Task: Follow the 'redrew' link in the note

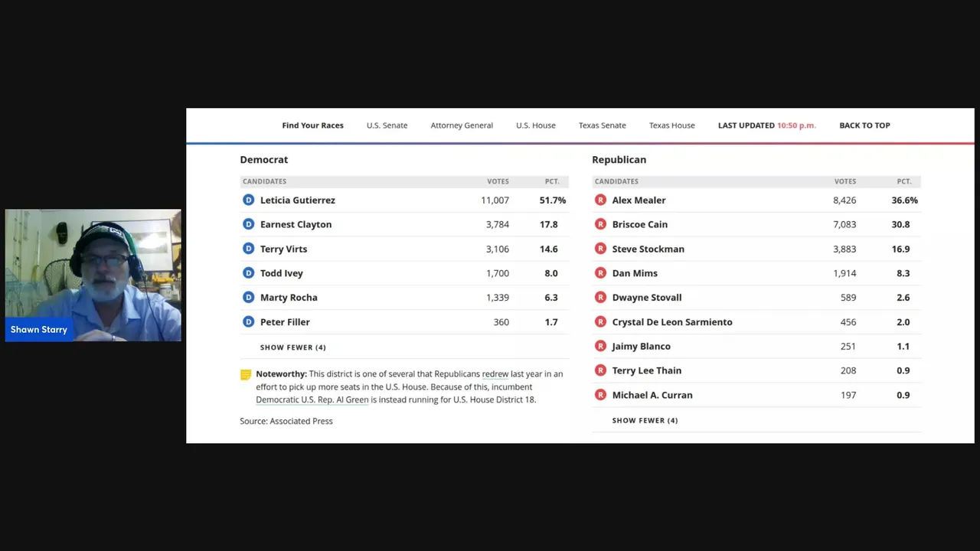Action: point(495,374)
